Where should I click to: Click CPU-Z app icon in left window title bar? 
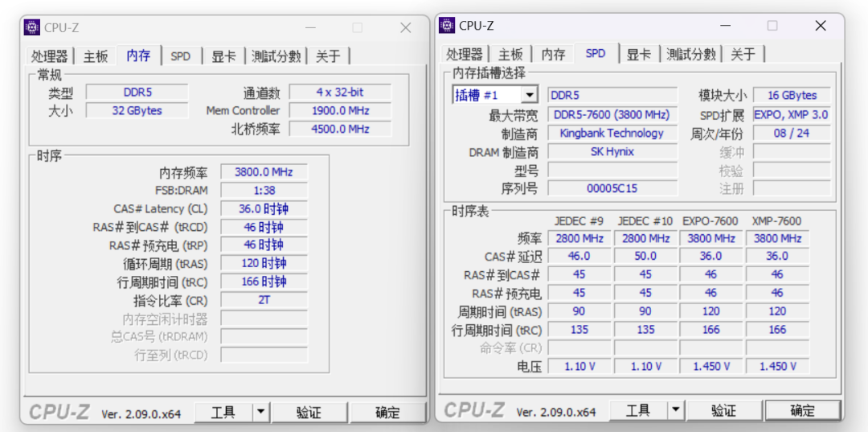tap(32, 27)
